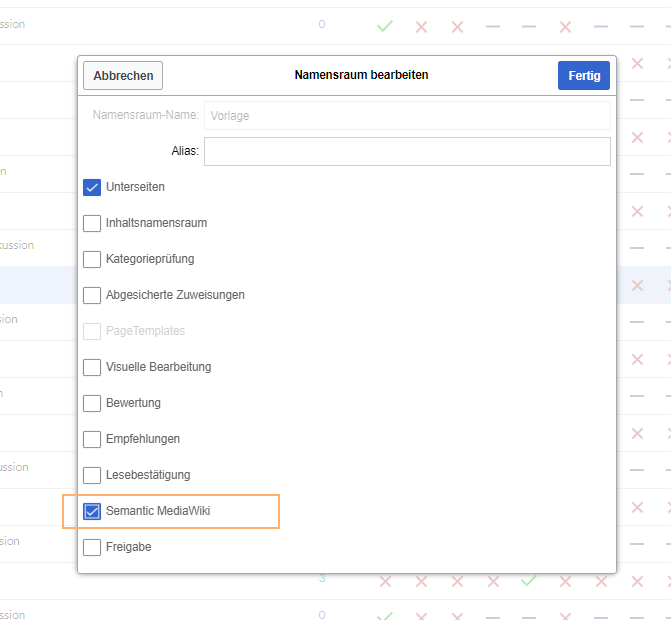Tick the Lesebestätigung checkbox
The image size is (671, 620).
[92, 475]
